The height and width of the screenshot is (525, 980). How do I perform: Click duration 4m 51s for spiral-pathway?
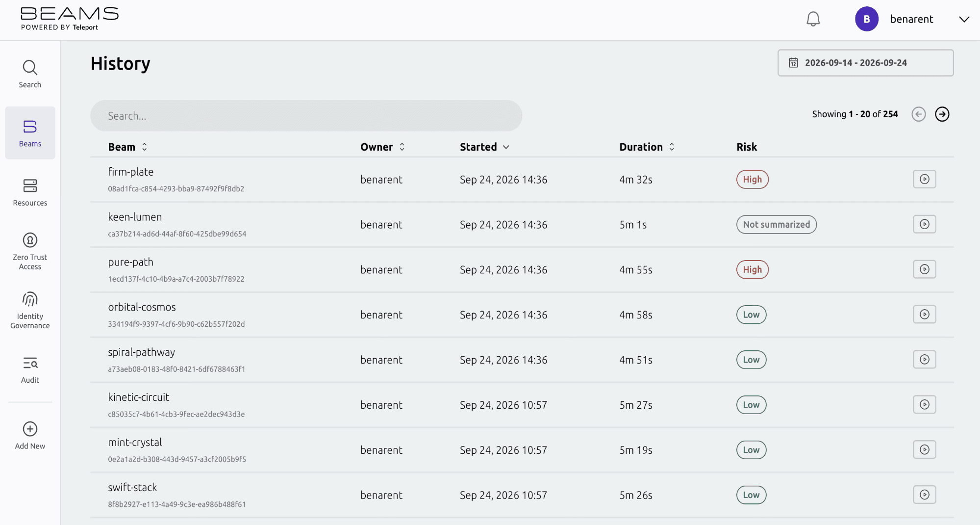coord(636,360)
